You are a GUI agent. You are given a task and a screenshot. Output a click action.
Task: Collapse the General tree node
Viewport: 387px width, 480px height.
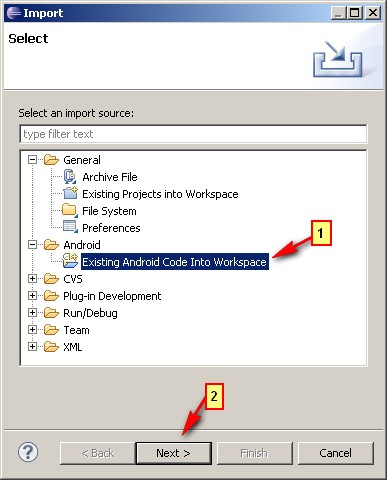(x=32, y=160)
